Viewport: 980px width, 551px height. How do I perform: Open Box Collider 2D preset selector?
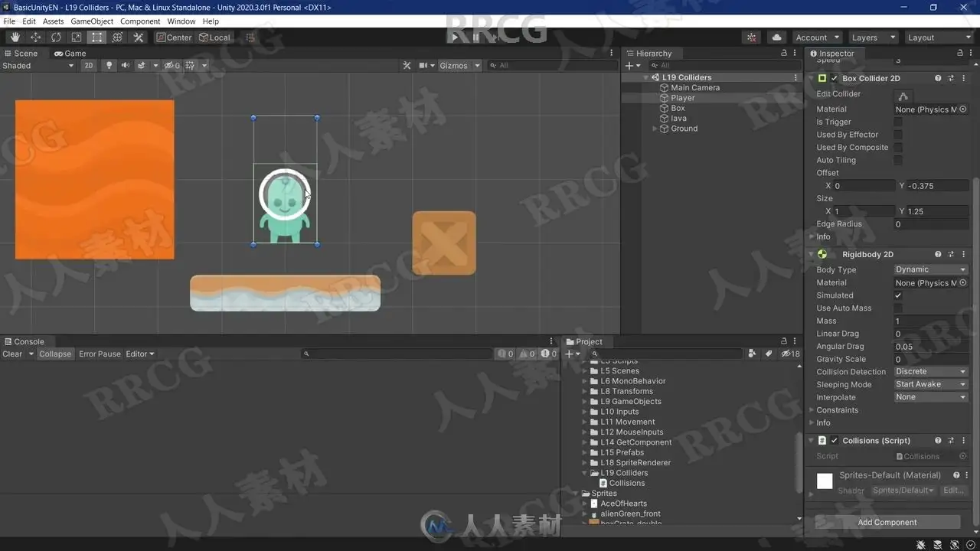coord(951,78)
